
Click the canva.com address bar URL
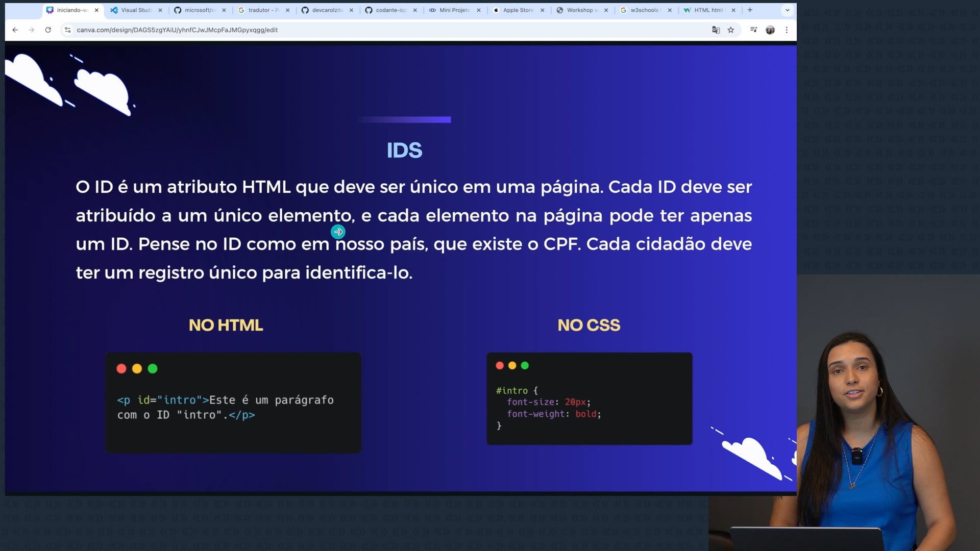(177, 30)
